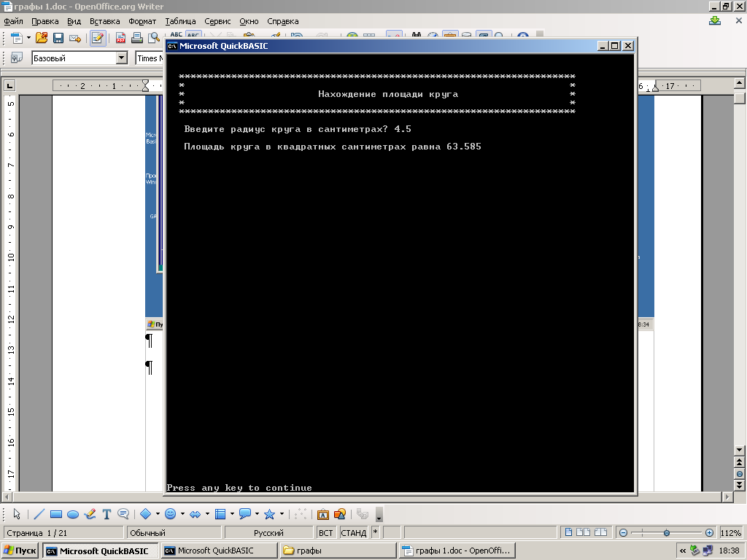
Task: Click the Send document as e-mail icon
Action: pyautogui.click(x=75, y=38)
